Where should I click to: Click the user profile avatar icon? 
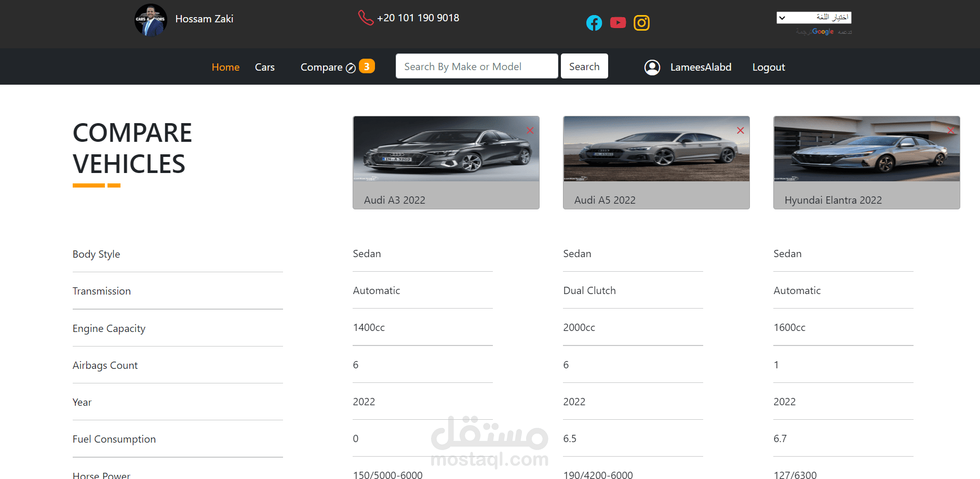[652, 67]
